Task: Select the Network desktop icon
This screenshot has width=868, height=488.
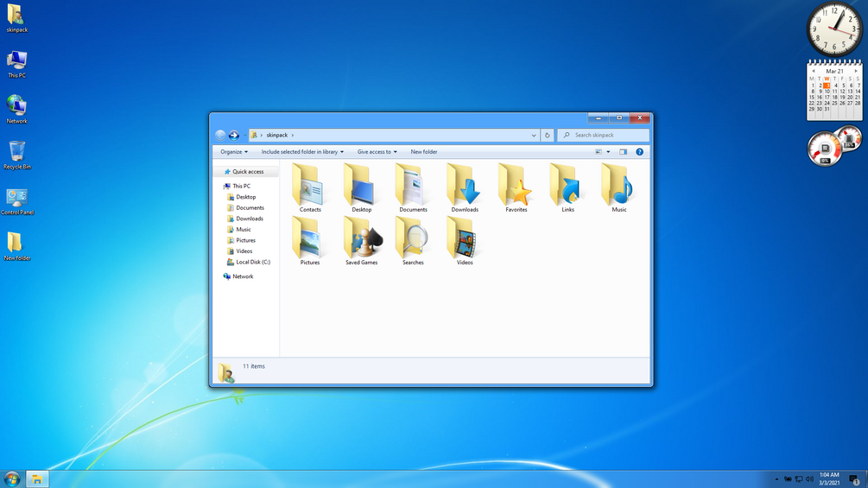Action: (16, 110)
